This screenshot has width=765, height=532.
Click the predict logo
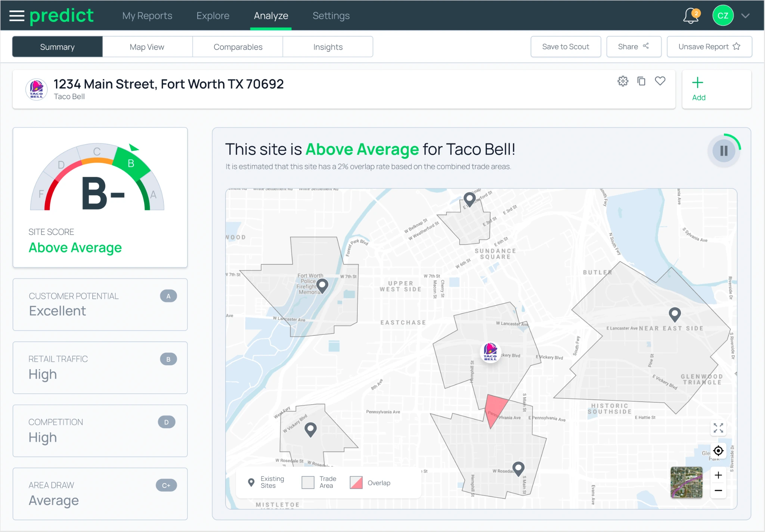coord(62,16)
